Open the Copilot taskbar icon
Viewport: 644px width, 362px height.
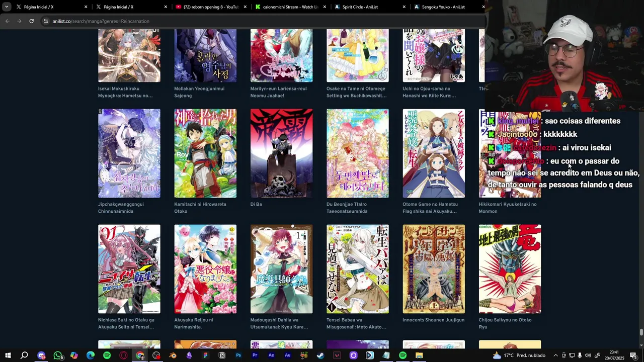(x=74, y=355)
